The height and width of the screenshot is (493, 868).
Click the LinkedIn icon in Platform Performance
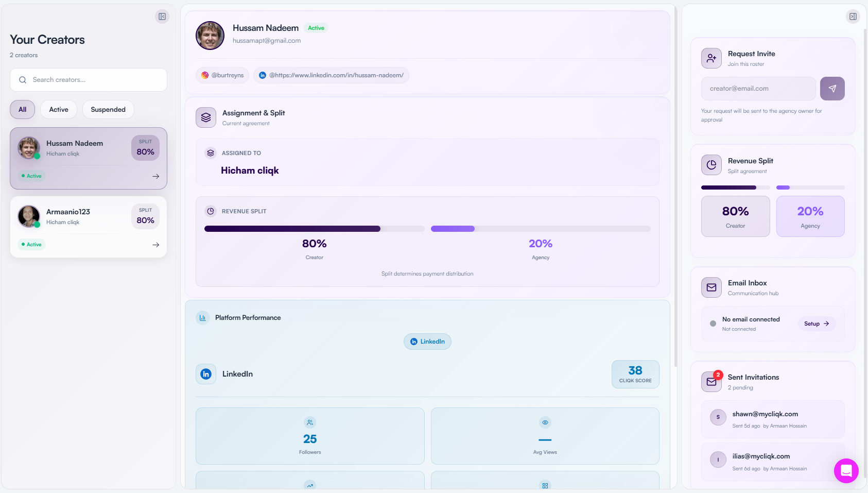tap(205, 374)
